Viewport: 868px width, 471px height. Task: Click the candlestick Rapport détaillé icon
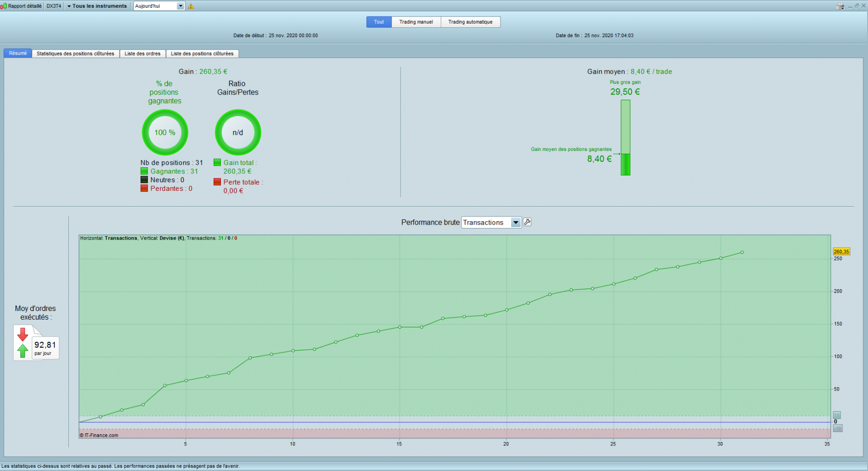3,6
